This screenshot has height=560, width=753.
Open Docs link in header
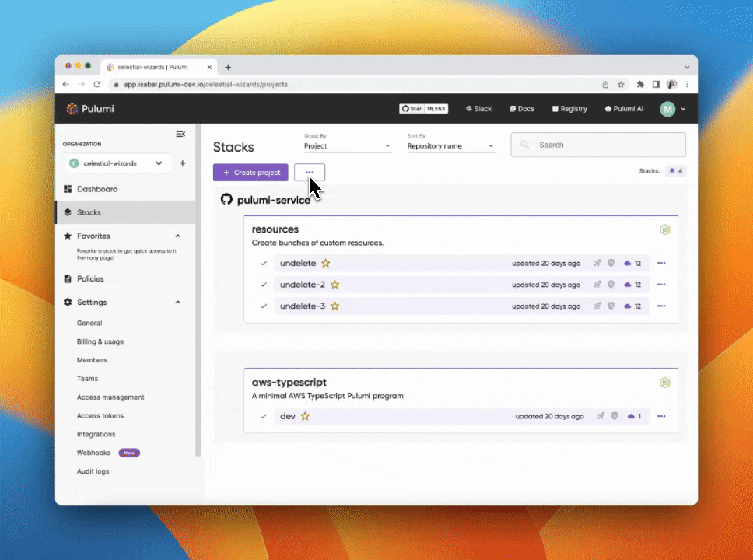(521, 109)
